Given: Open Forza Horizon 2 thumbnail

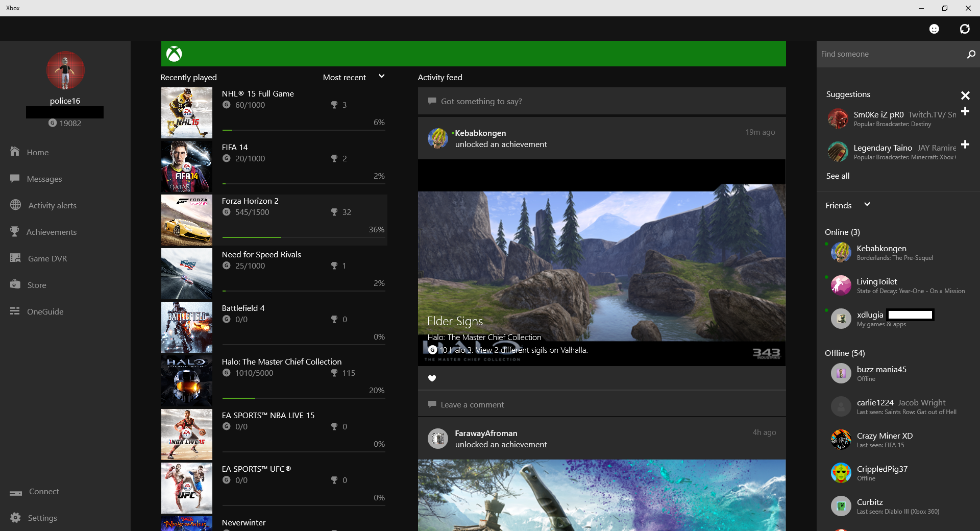Looking at the screenshot, I should (x=187, y=220).
